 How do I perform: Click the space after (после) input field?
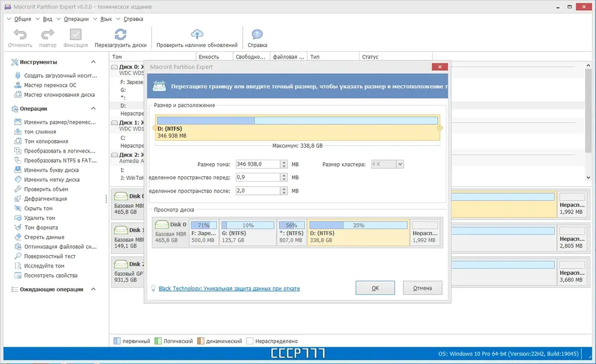click(258, 191)
